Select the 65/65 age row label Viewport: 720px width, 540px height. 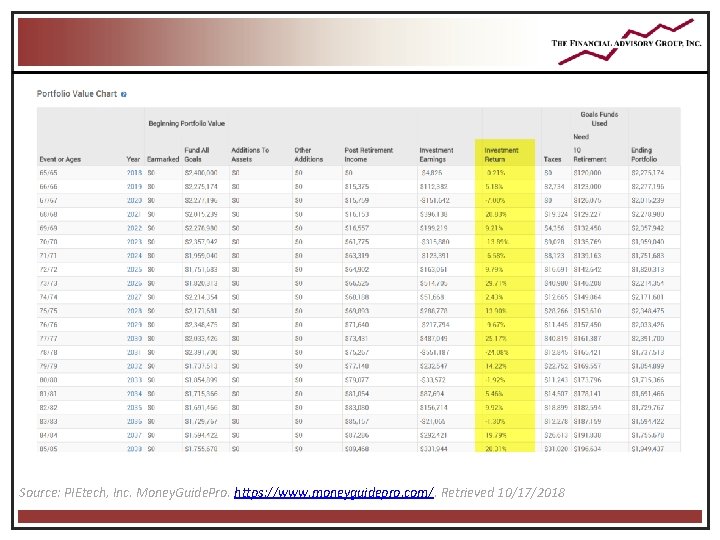pos(48,173)
